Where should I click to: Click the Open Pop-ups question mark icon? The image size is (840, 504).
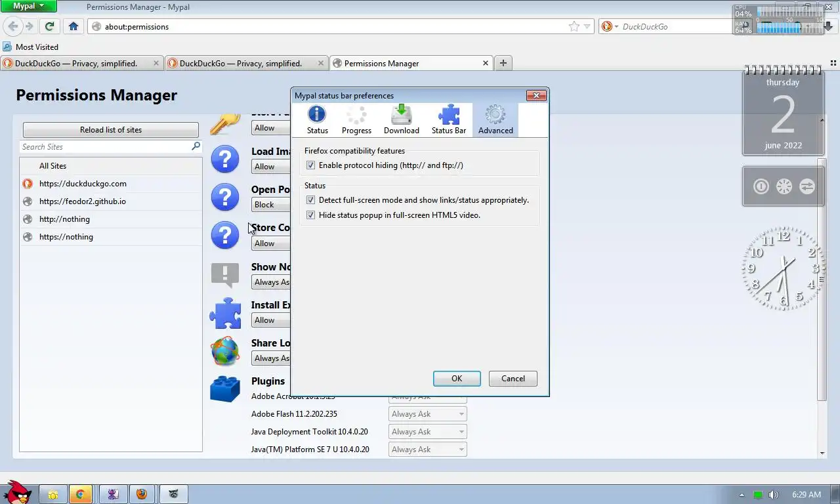pyautogui.click(x=225, y=197)
